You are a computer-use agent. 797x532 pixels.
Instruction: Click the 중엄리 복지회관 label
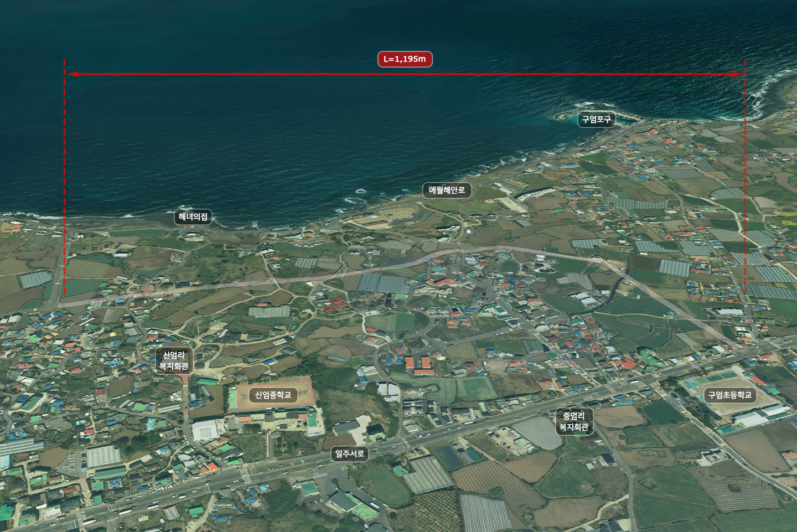point(573,421)
